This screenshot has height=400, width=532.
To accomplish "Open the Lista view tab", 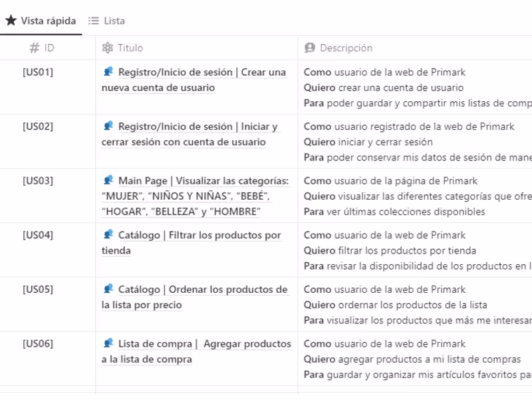I will pos(106,21).
